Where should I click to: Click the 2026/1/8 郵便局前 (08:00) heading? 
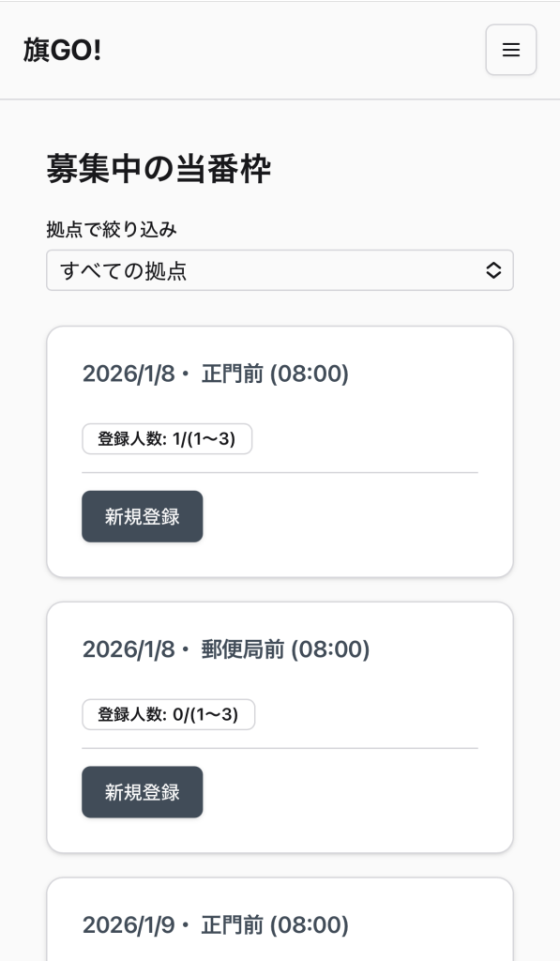[x=225, y=648]
